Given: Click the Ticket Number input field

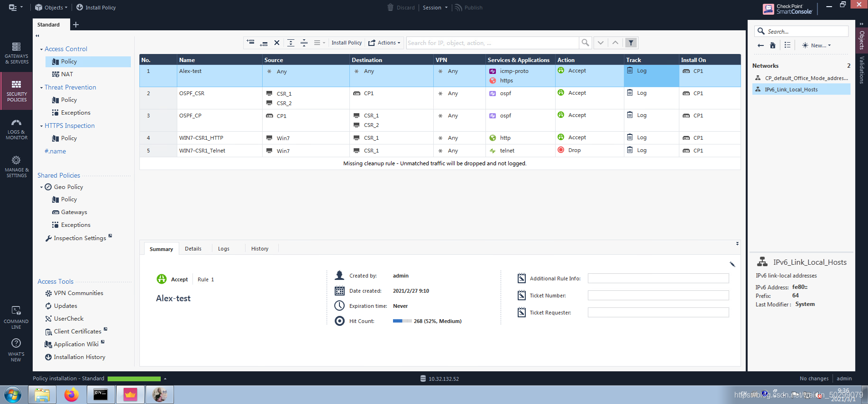Looking at the screenshot, I should point(658,296).
